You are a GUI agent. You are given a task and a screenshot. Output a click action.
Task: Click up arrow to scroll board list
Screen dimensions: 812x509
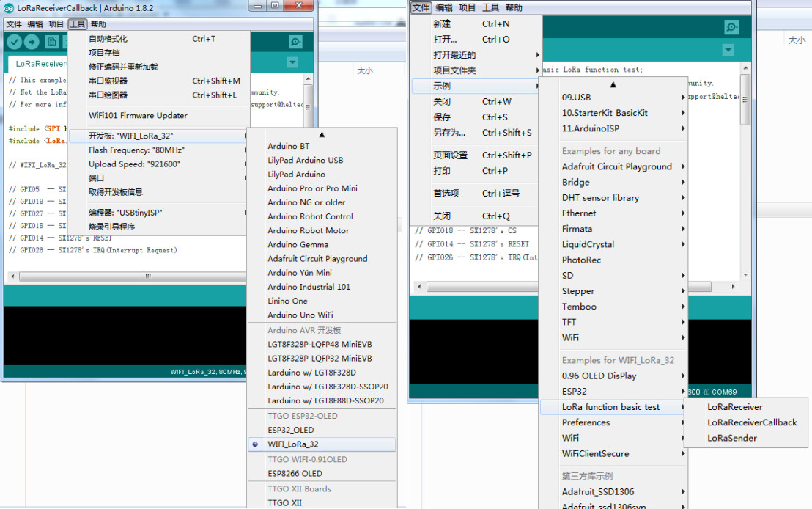coord(322,134)
